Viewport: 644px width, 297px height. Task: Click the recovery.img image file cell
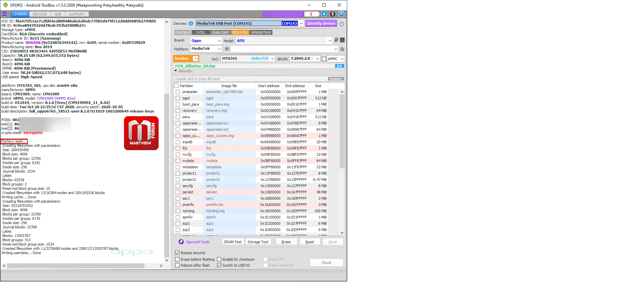(x=229, y=111)
